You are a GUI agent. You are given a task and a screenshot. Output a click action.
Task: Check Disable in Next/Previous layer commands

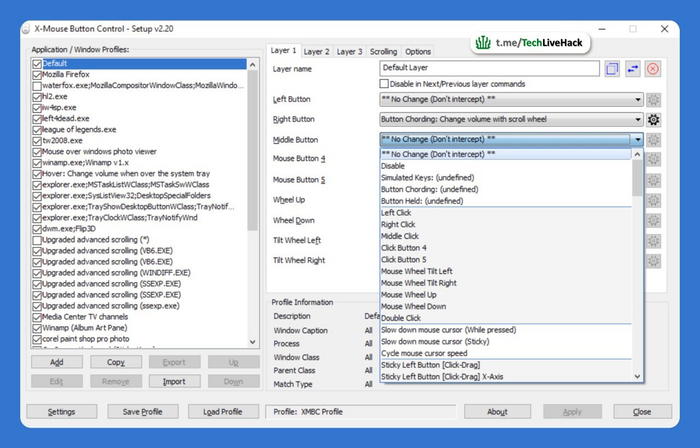(x=384, y=84)
